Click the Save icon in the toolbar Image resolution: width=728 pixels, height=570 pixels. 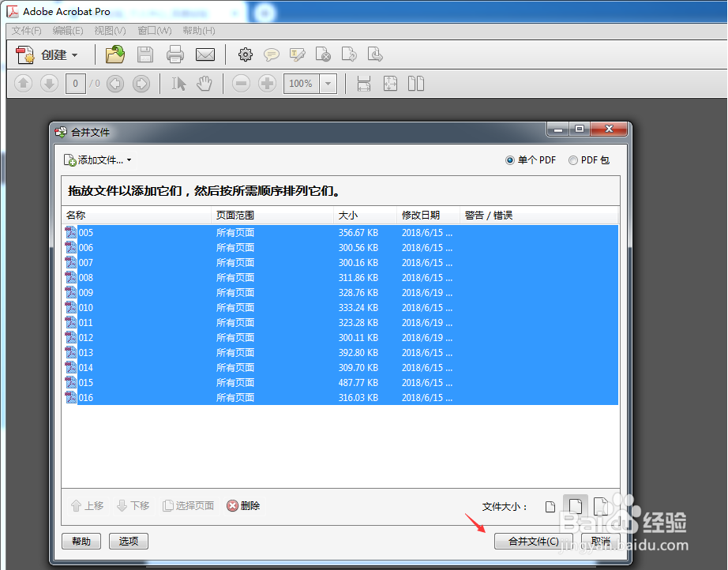click(x=145, y=54)
